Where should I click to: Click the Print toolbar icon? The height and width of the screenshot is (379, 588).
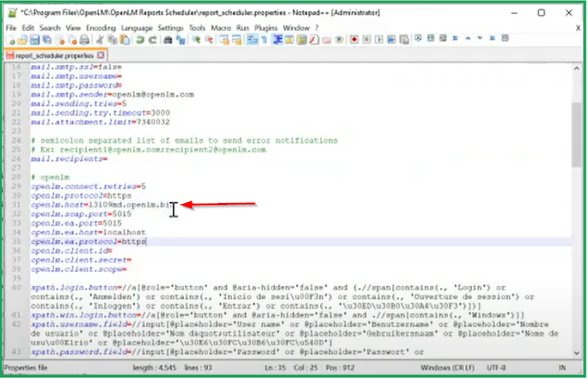pos(84,40)
